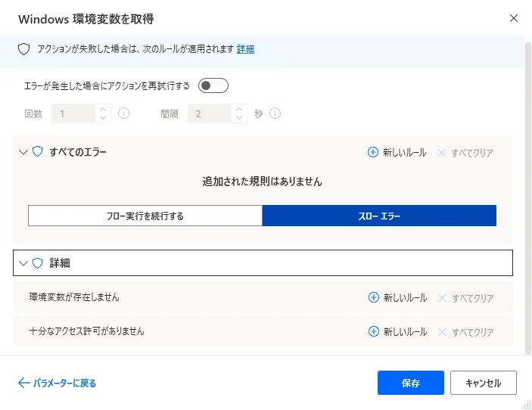Collapse the 詳細 section chevron
The image size is (532, 410).
tap(23, 263)
